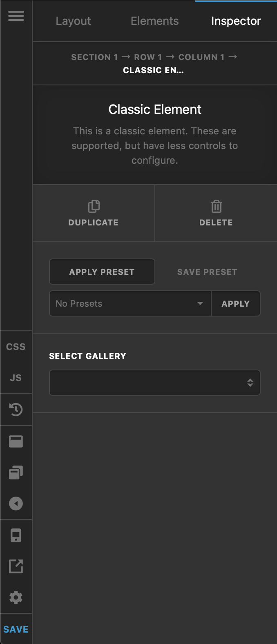Open the revision history panel
This screenshot has width=277, height=644.
tap(16, 410)
